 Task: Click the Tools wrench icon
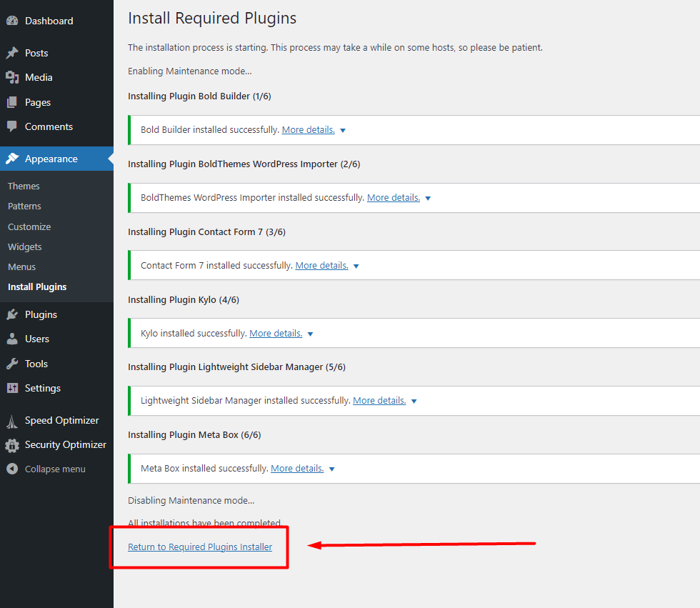pos(13,364)
